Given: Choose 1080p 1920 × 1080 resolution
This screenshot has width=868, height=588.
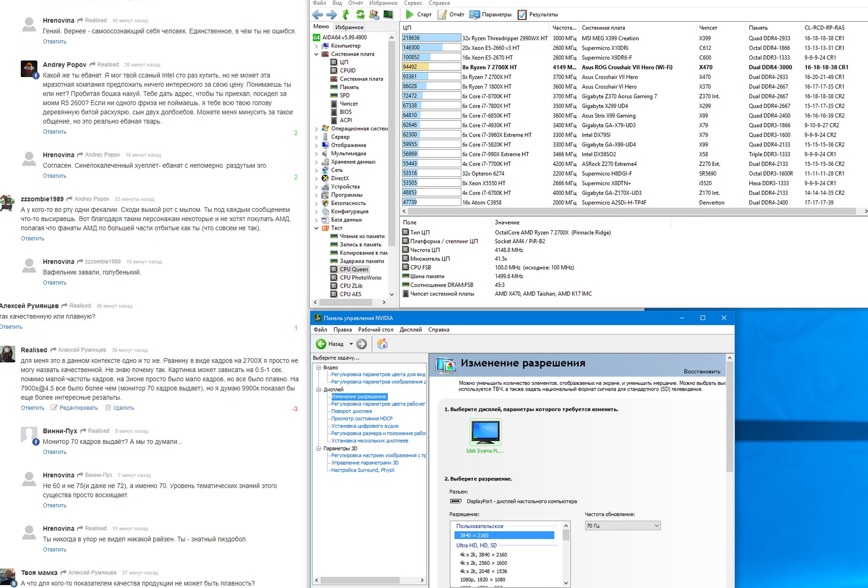Looking at the screenshot, I should pyautogui.click(x=482, y=580).
